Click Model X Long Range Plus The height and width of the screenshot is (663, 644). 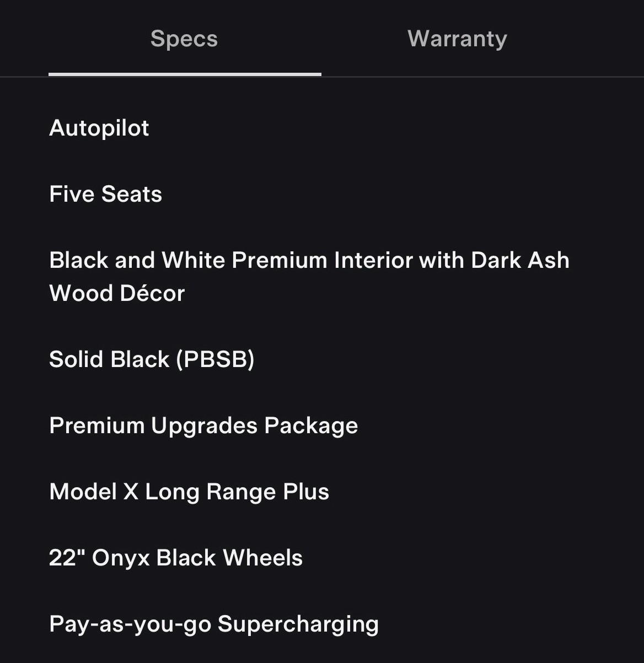click(189, 492)
